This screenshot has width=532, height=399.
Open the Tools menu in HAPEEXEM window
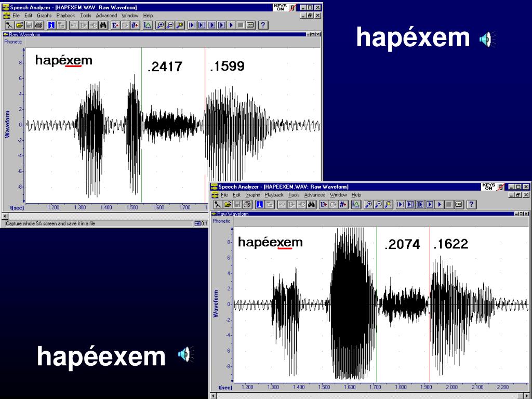(x=294, y=195)
